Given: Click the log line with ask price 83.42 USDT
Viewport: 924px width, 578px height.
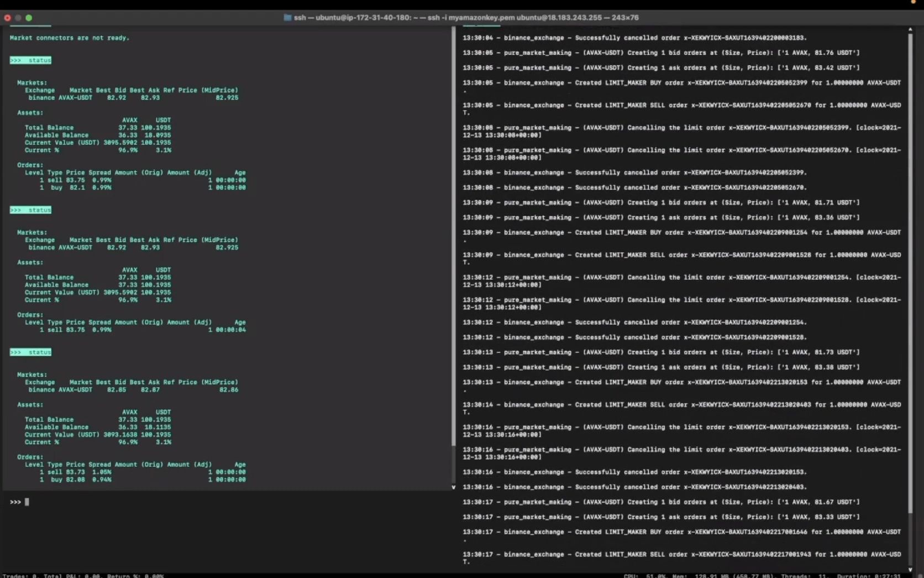Looking at the screenshot, I should click(x=661, y=67).
